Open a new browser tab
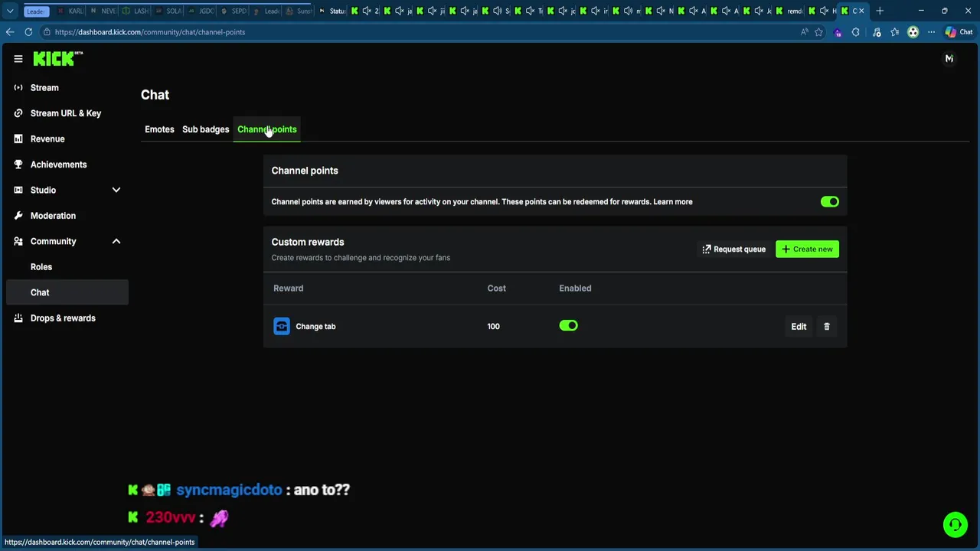Image resolution: width=980 pixels, height=551 pixels. [880, 11]
